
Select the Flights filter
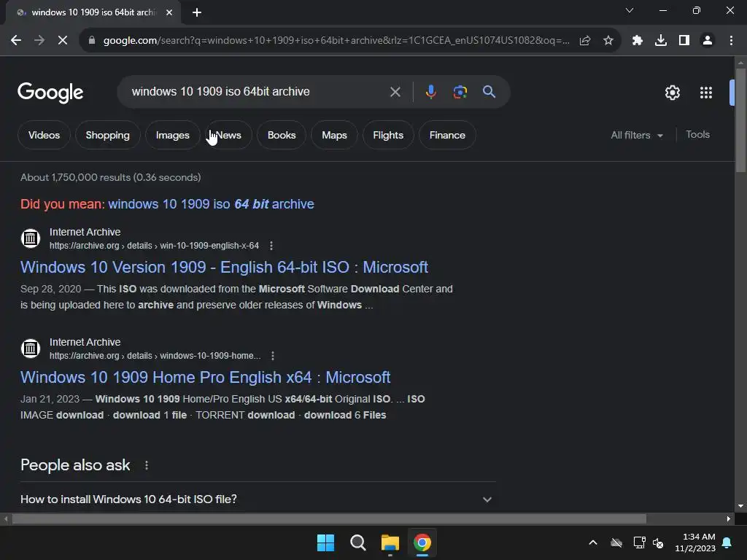(x=388, y=135)
